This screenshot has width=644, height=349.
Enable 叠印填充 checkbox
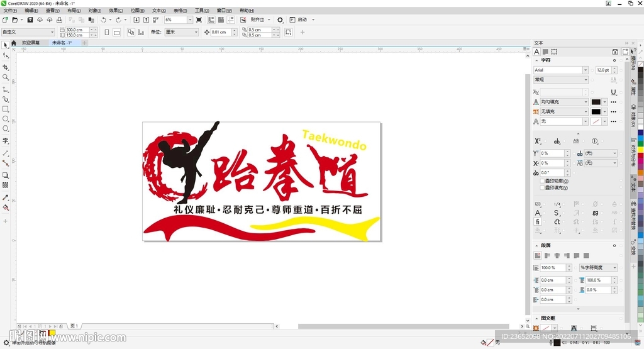tap(542, 187)
